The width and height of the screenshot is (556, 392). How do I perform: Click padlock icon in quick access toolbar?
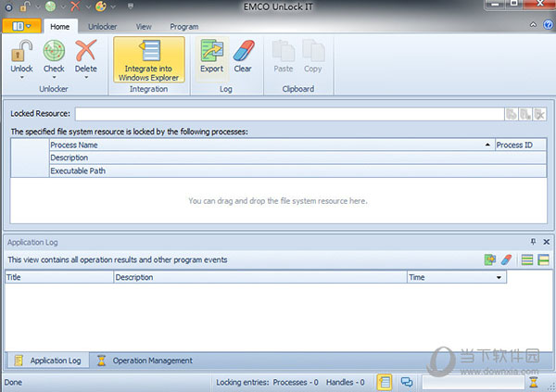coord(25,6)
